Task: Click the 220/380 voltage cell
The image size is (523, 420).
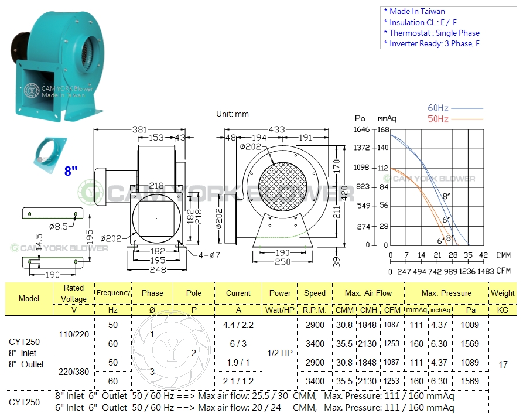Action: click(x=74, y=371)
